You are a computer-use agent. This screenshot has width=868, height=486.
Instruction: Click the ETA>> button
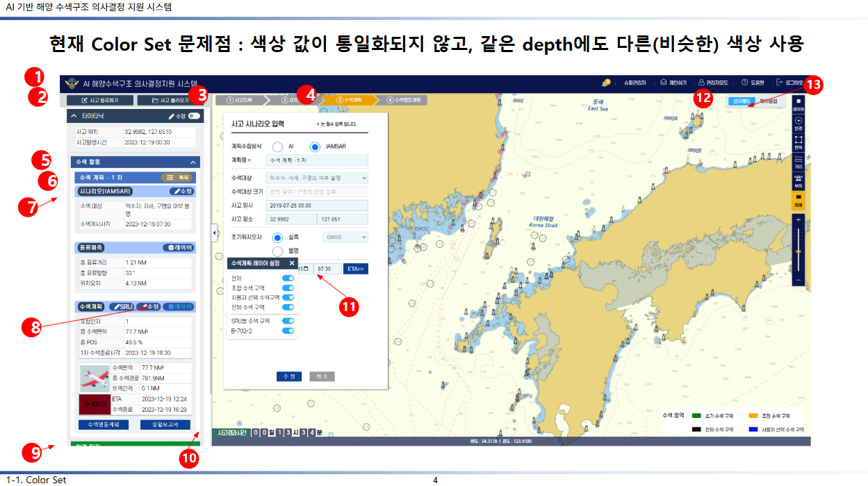point(356,269)
